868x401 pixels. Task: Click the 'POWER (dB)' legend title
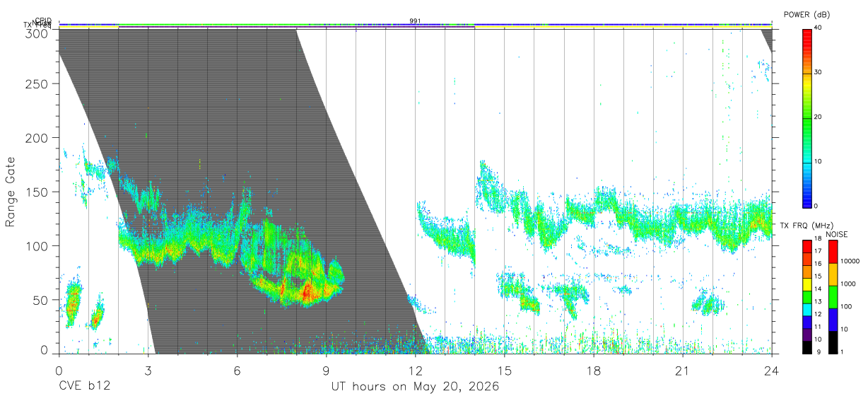coord(807,15)
